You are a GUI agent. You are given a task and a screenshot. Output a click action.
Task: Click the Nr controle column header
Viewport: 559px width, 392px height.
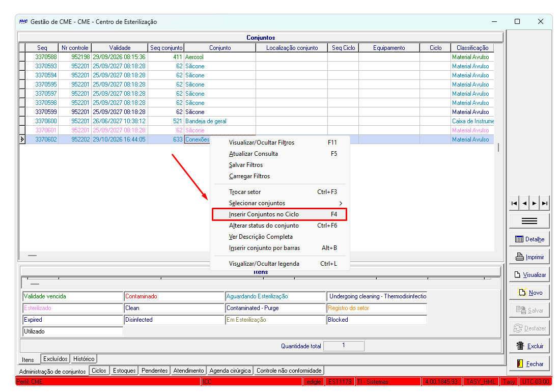[x=75, y=48]
